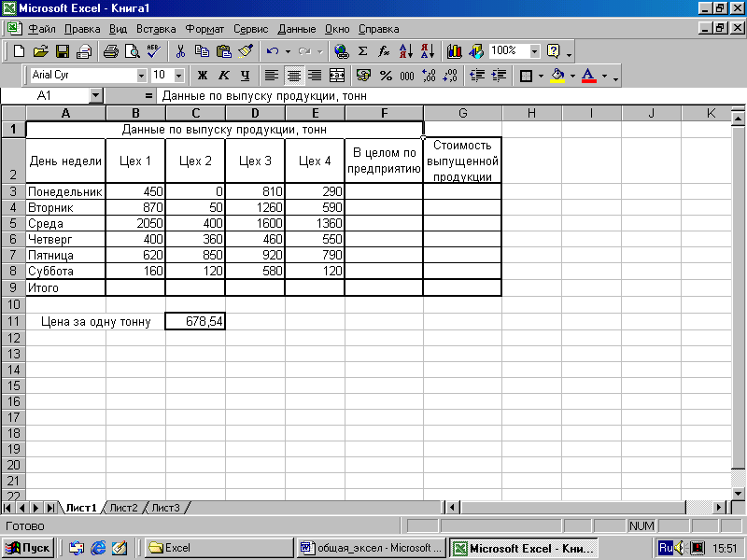Open the Правка menu
The height and width of the screenshot is (560, 747).
coord(82,29)
